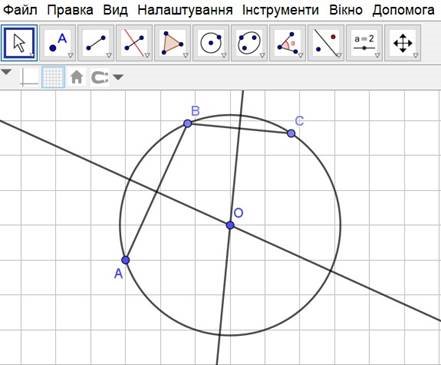This screenshot has height=365, width=441.
Task: Click the home standard view icon
Action: [77, 77]
